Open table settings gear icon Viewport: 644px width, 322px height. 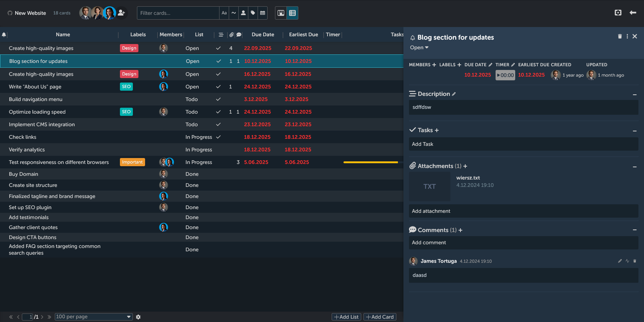click(x=138, y=317)
